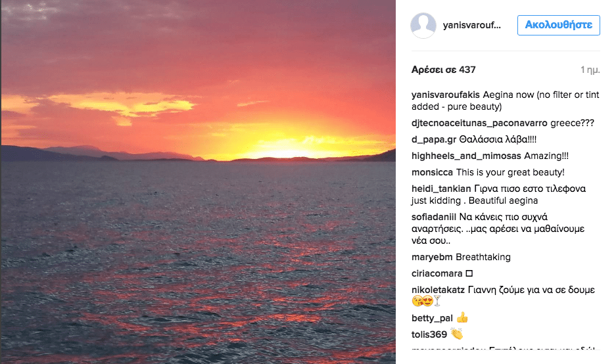Click the Ακολουθήστε follow button

[558, 25]
